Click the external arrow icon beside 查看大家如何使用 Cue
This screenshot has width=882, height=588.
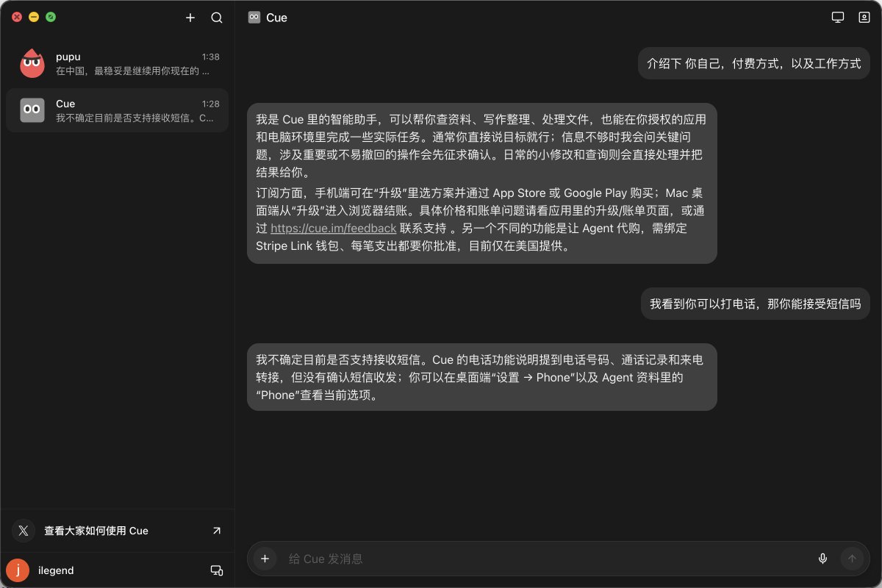pyautogui.click(x=216, y=531)
